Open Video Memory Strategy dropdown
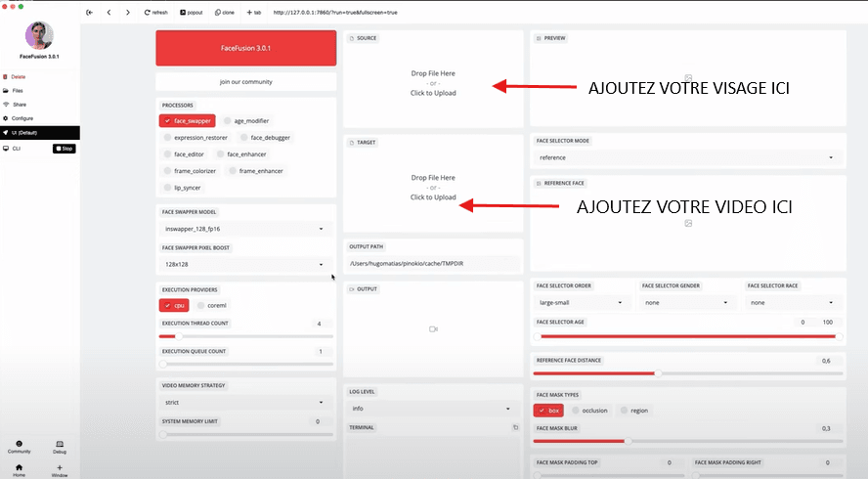Image resolution: width=868 pixels, height=479 pixels. (244, 402)
